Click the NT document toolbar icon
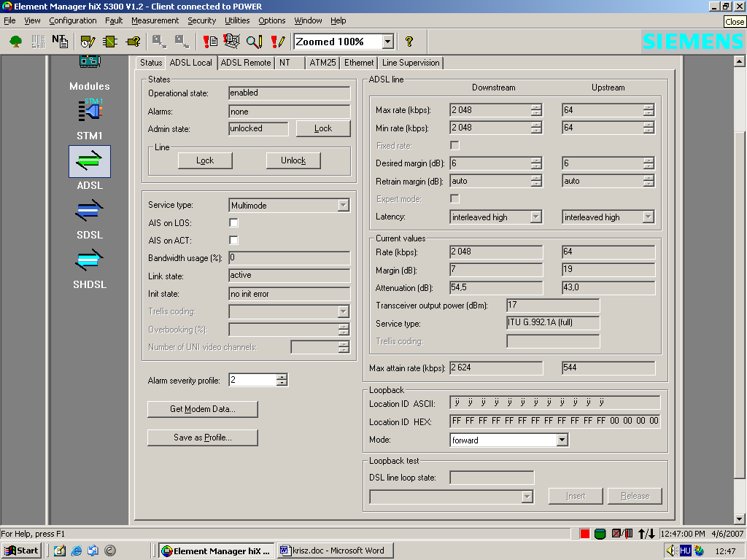This screenshot has width=747, height=560. coord(60,42)
